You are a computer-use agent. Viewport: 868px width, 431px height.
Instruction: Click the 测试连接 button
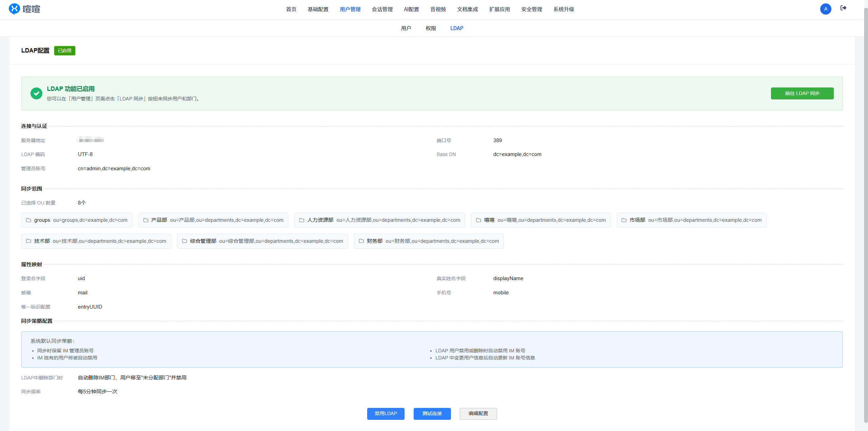click(x=432, y=414)
